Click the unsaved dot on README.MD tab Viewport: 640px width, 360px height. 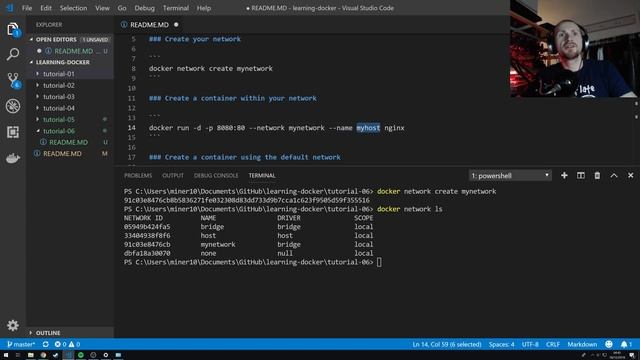tap(176, 24)
